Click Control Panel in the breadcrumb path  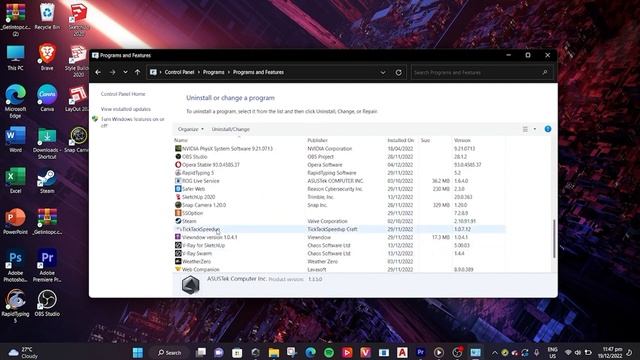pyautogui.click(x=179, y=72)
